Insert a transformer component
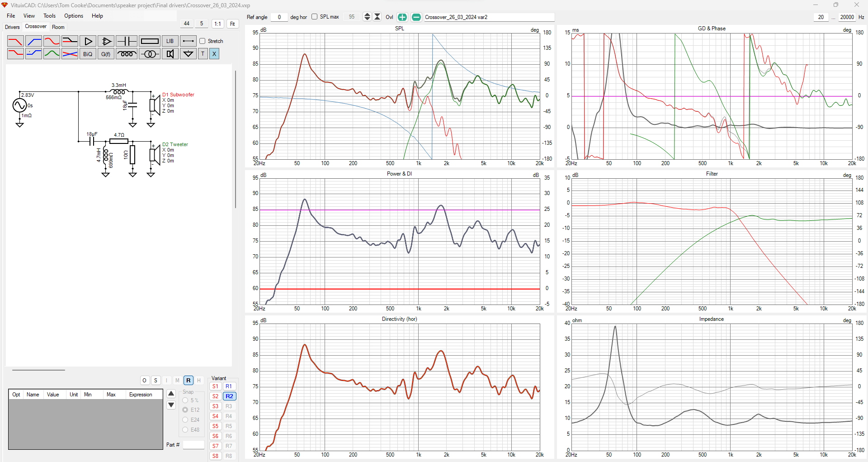 150,54
